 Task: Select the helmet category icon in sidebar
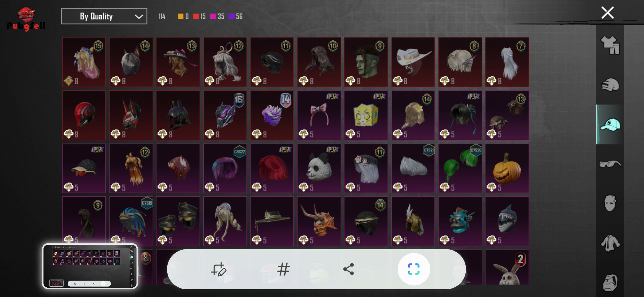(610, 85)
